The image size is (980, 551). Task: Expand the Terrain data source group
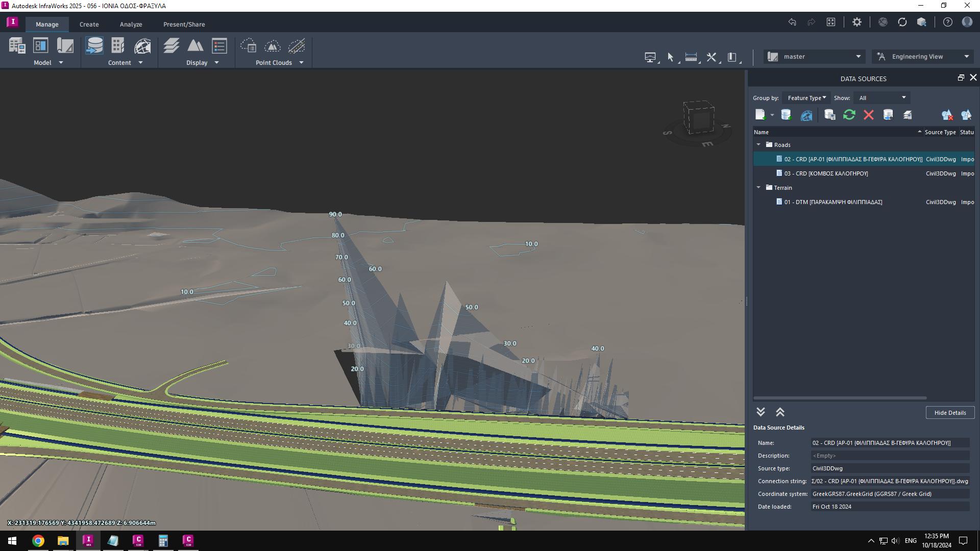pos(759,187)
